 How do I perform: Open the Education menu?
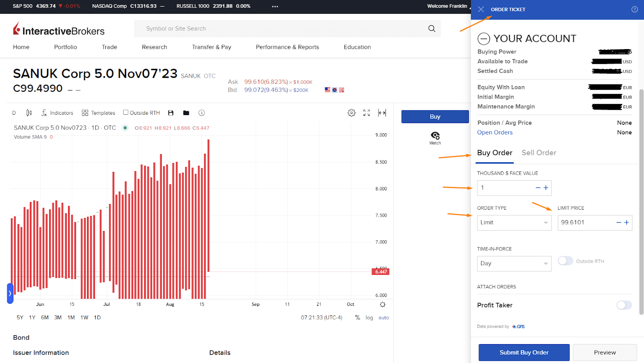click(357, 47)
